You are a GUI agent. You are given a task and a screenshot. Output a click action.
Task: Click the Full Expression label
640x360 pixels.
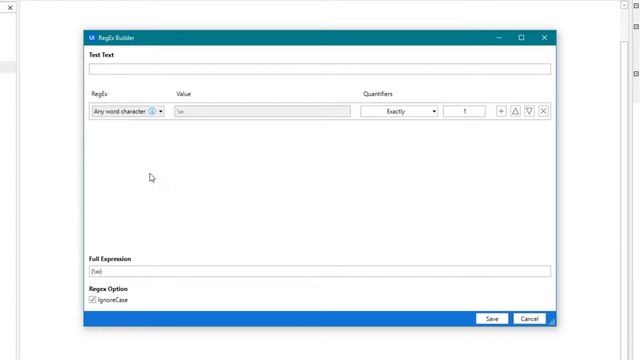click(110, 259)
